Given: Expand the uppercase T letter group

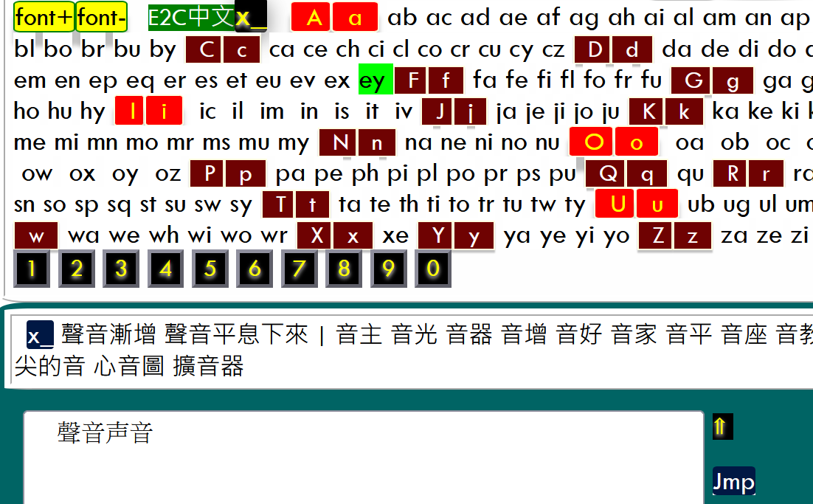Looking at the screenshot, I should pyautogui.click(x=280, y=205).
